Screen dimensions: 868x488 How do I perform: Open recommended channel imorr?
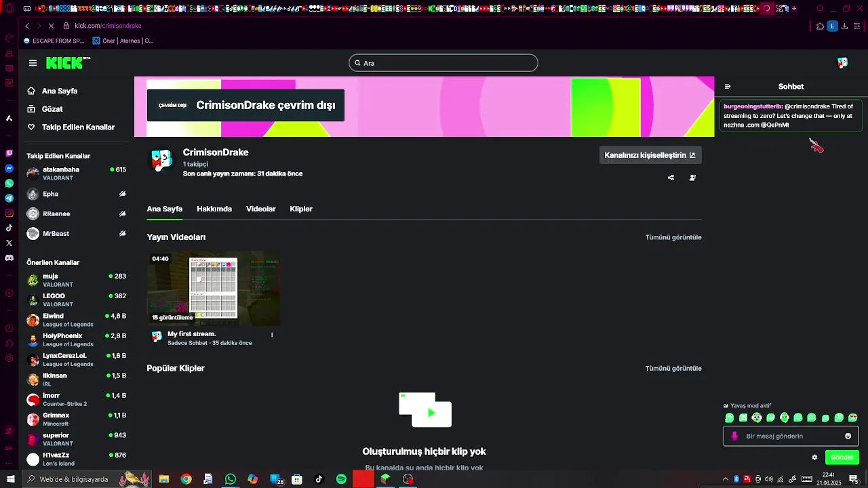point(76,399)
